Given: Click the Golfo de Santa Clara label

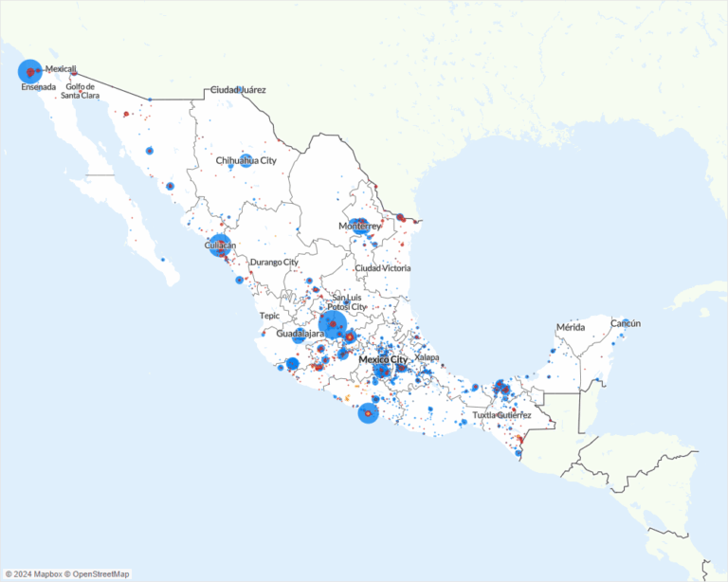Looking at the screenshot, I should tap(82, 91).
